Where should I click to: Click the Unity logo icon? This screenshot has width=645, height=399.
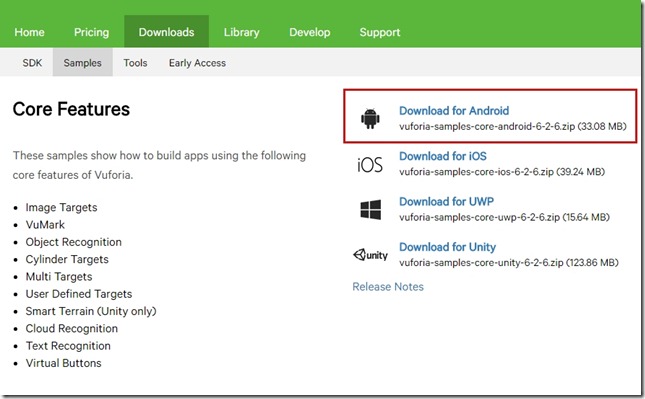click(370, 255)
